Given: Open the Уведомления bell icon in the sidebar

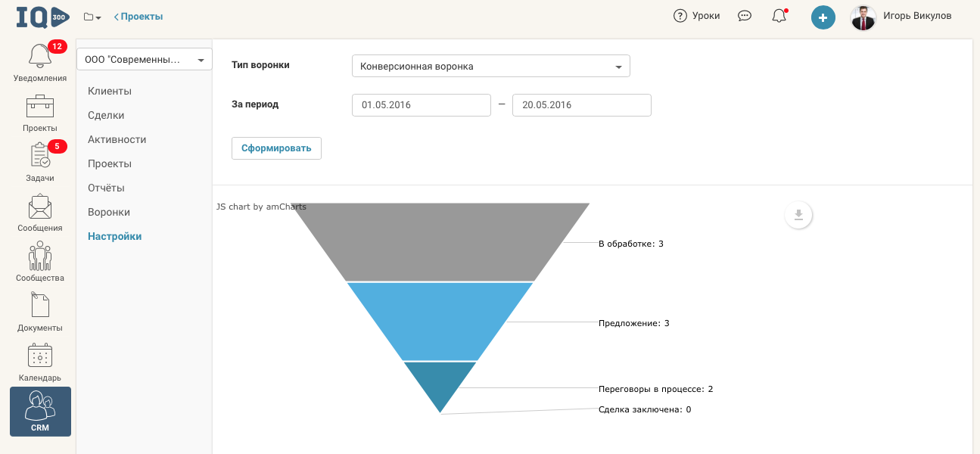Looking at the screenshot, I should tap(39, 57).
